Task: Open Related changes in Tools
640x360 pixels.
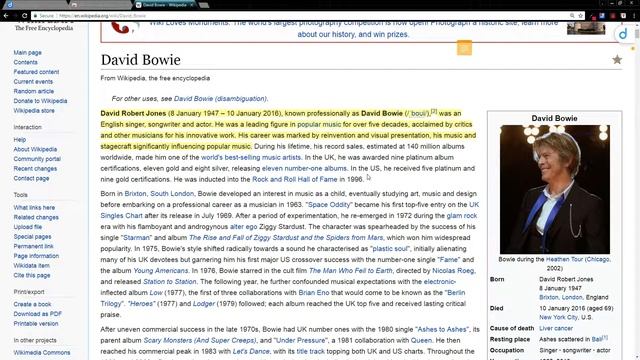Action: tap(36, 217)
